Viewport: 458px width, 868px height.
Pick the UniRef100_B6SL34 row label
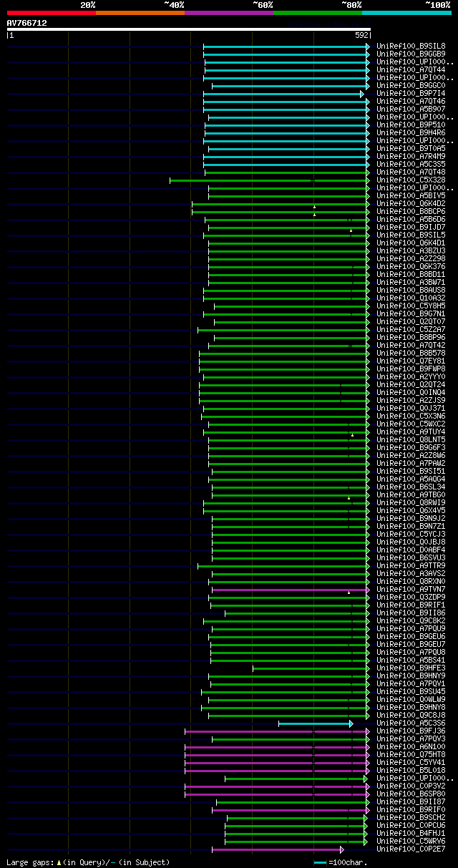click(411, 487)
